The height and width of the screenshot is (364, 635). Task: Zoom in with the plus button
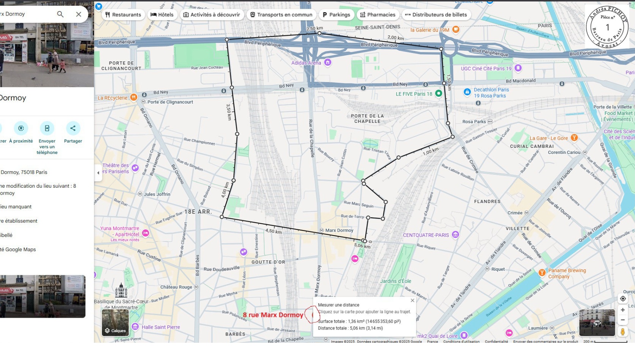pos(622,310)
